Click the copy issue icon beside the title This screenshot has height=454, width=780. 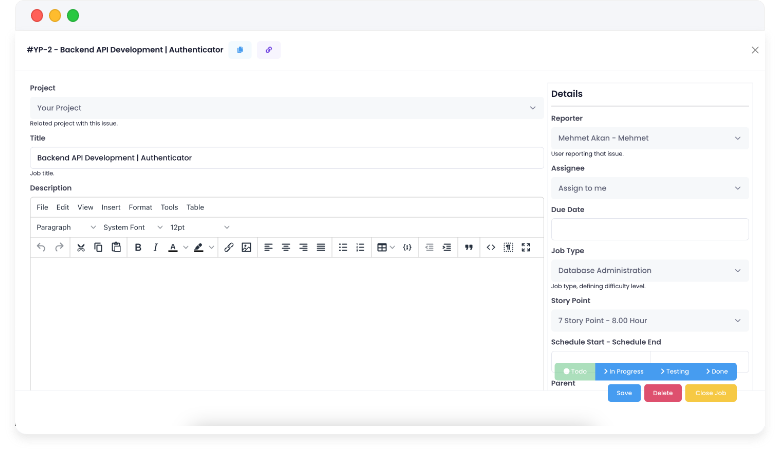[x=240, y=49]
